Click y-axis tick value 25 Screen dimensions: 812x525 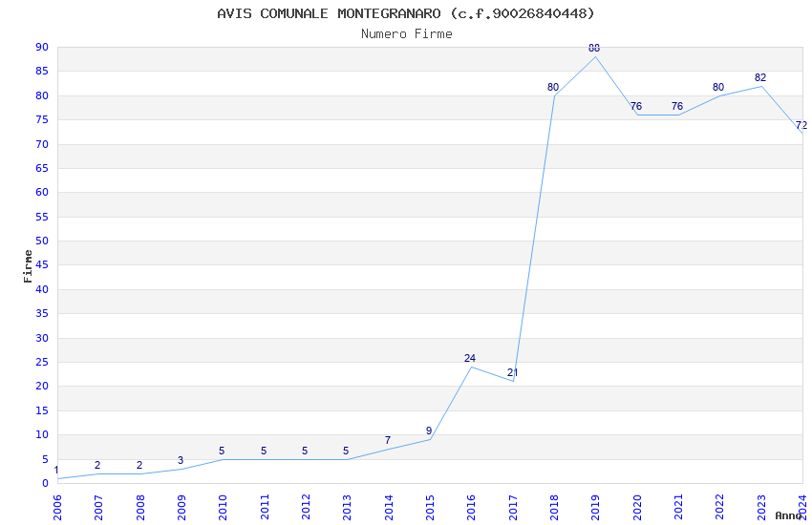pyautogui.click(x=42, y=362)
